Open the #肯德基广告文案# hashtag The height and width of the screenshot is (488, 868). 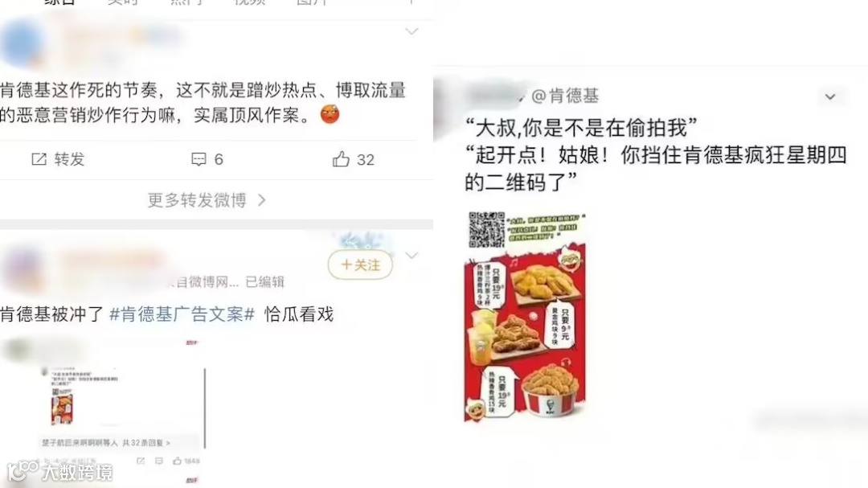(182, 314)
